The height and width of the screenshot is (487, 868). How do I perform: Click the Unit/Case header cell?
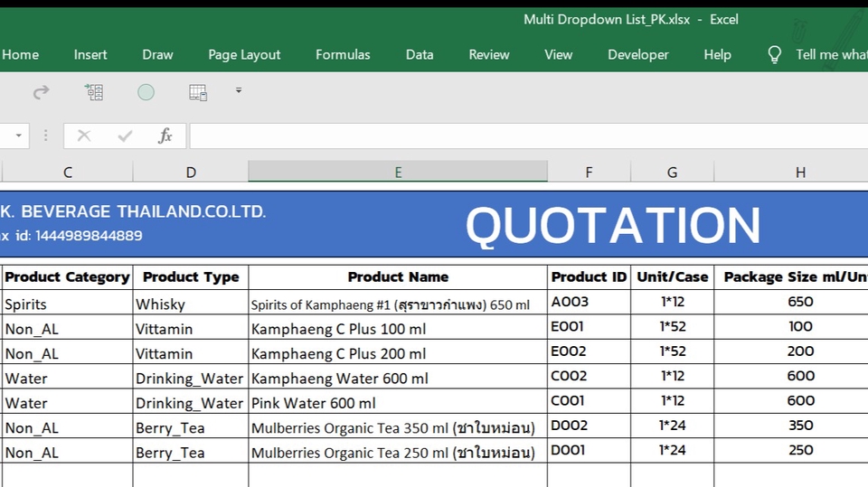[672, 276]
